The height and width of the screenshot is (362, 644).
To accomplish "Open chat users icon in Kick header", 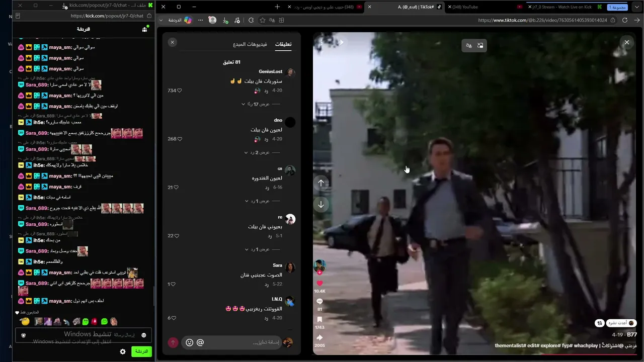I will [145, 29].
